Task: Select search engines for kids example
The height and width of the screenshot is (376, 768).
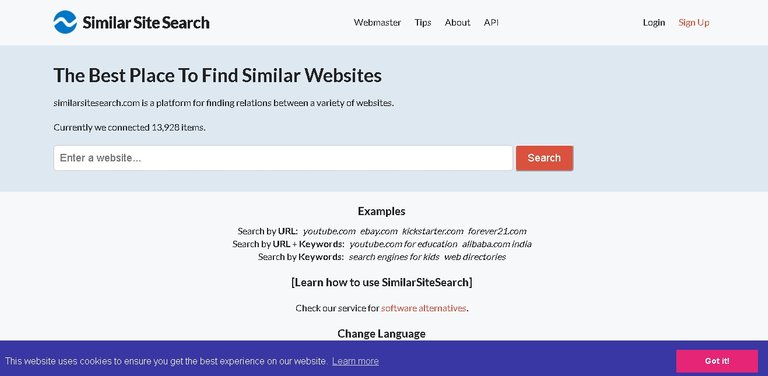Action: [x=394, y=257]
